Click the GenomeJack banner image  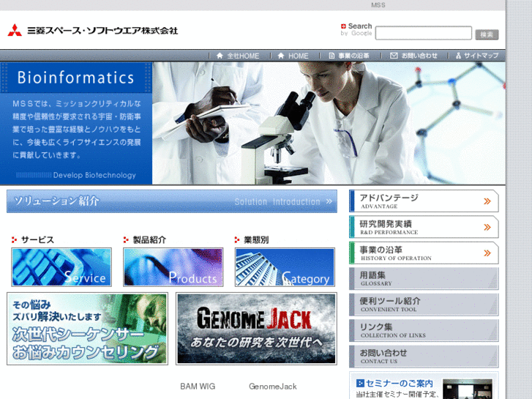256,329
